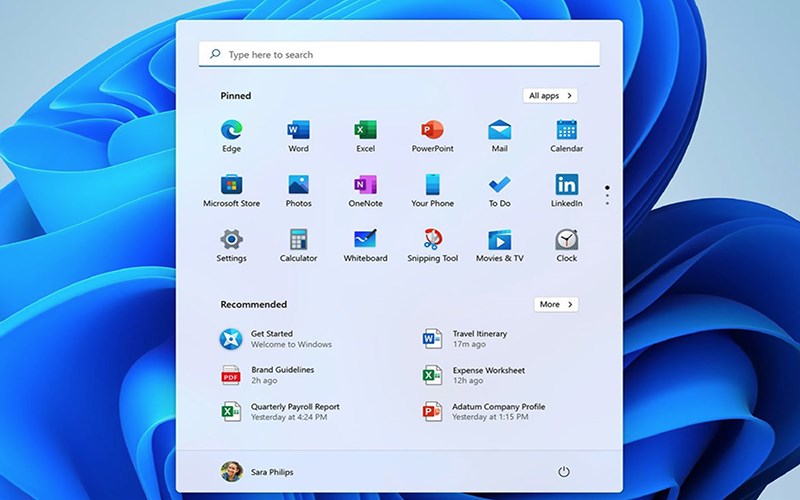Image resolution: width=800 pixels, height=500 pixels.
Task: Open Adatum Company Profile presentation
Action: [483, 412]
